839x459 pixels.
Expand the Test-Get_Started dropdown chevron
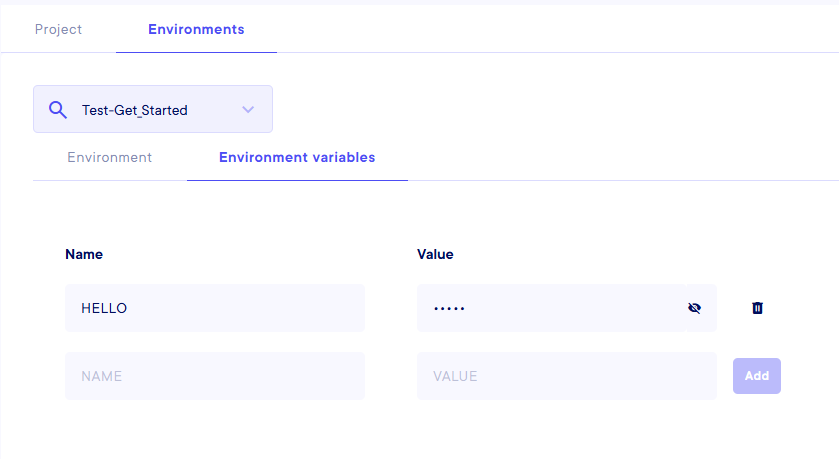coord(248,110)
